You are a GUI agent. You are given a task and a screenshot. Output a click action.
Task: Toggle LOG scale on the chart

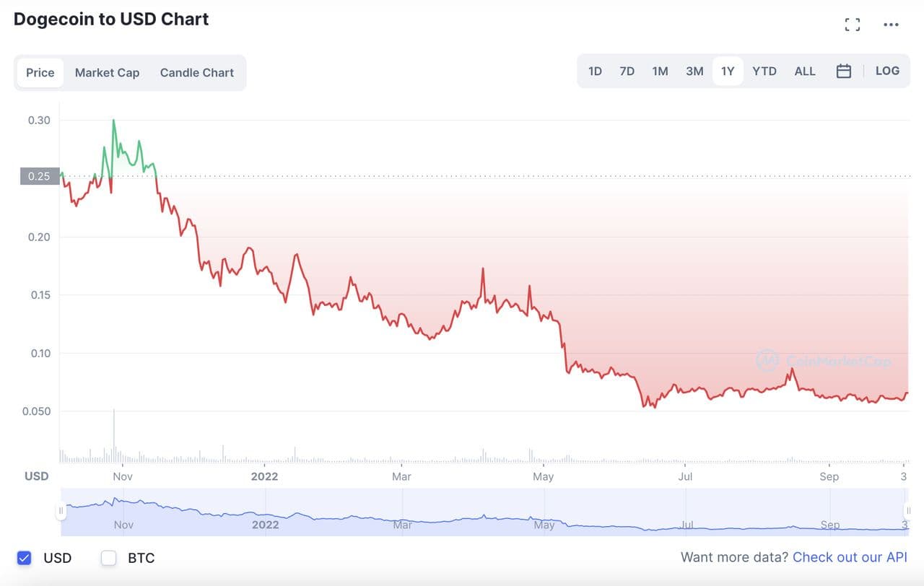[887, 71]
